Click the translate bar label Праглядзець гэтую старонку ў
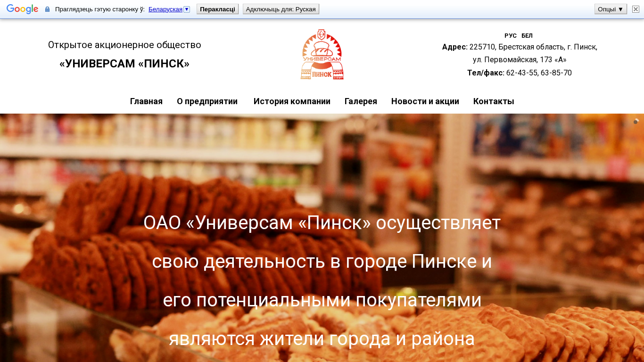Image resolution: width=644 pixels, height=362 pixels. (100, 9)
